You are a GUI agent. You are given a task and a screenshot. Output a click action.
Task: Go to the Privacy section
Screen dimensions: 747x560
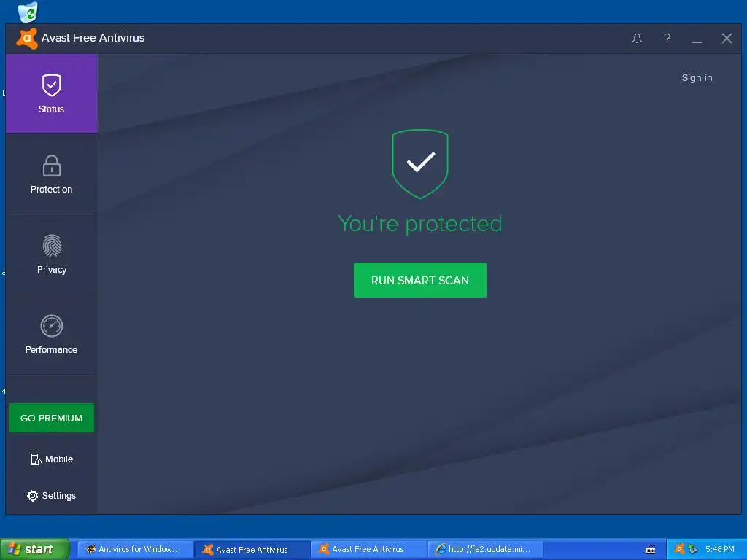[x=52, y=254]
